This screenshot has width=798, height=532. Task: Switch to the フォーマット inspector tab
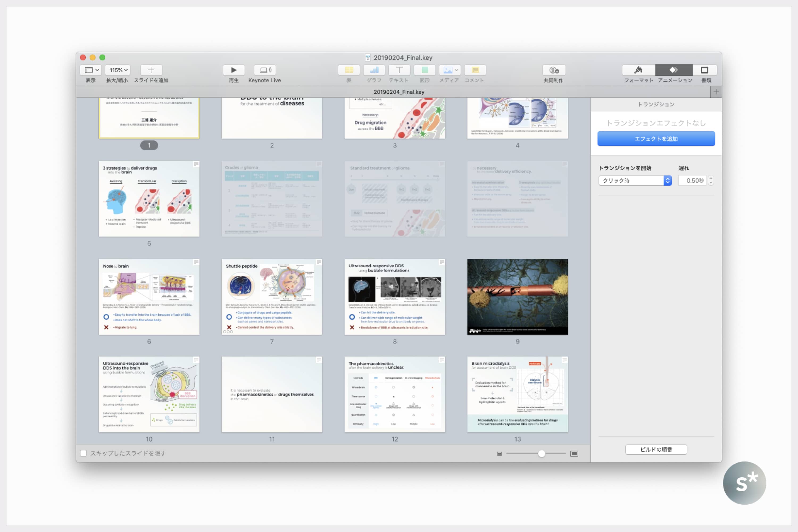point(638,70)
